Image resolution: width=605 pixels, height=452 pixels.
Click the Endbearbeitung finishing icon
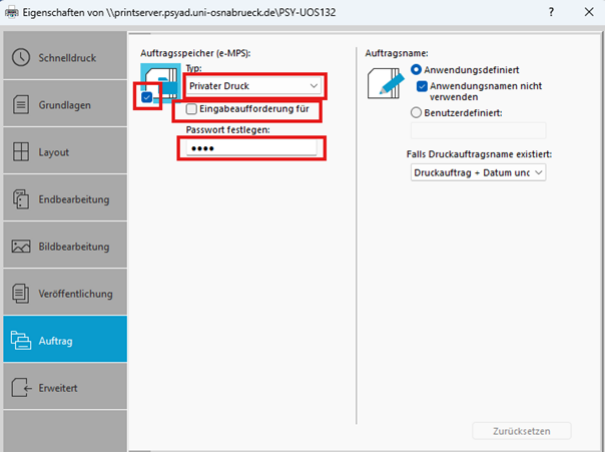point(20,199)
